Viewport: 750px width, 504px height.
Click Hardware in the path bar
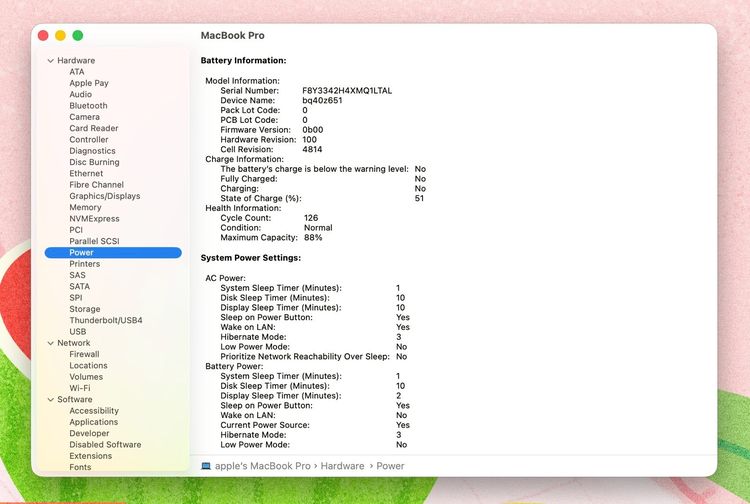coord(342,466)
